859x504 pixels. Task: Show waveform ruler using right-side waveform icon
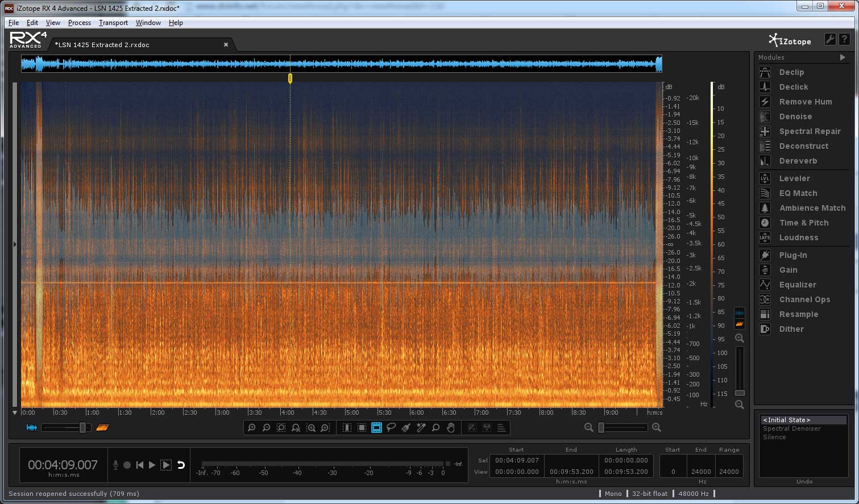coord(739,313)
